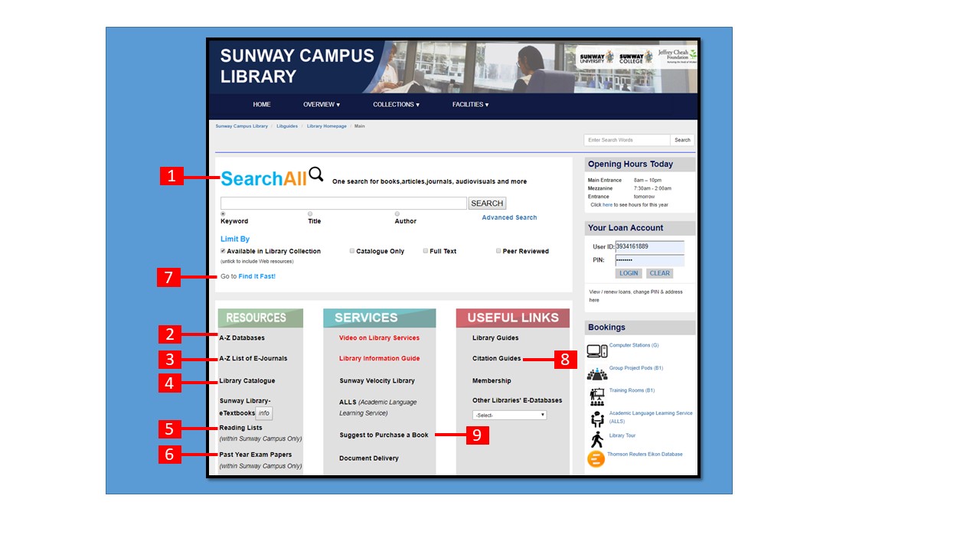
Task: Go to HOME in navigation bar
Action: click(262, 105)
